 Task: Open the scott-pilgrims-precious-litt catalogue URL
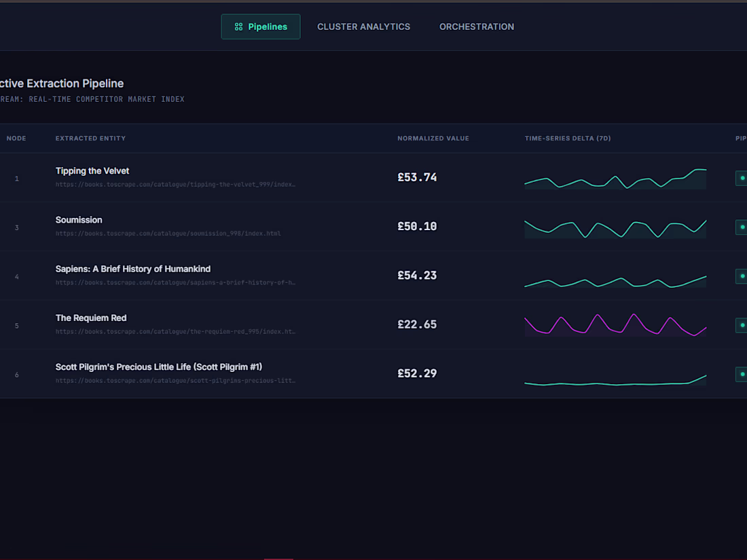(x=175, y=381)
